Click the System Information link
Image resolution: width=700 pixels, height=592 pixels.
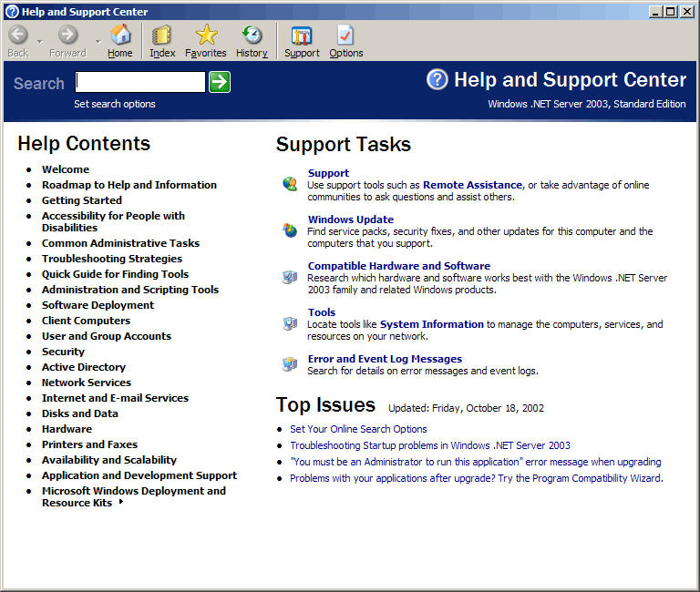pos(432,324)
